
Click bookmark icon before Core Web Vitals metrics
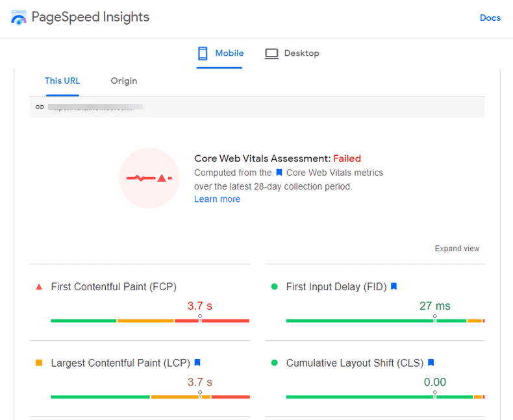click(x=279, y=173)
